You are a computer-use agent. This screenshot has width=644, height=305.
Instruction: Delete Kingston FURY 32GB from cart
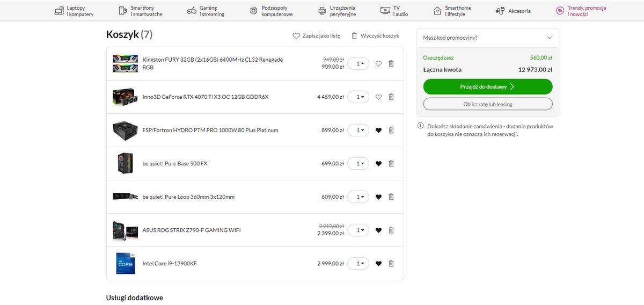tap(391, 63)
